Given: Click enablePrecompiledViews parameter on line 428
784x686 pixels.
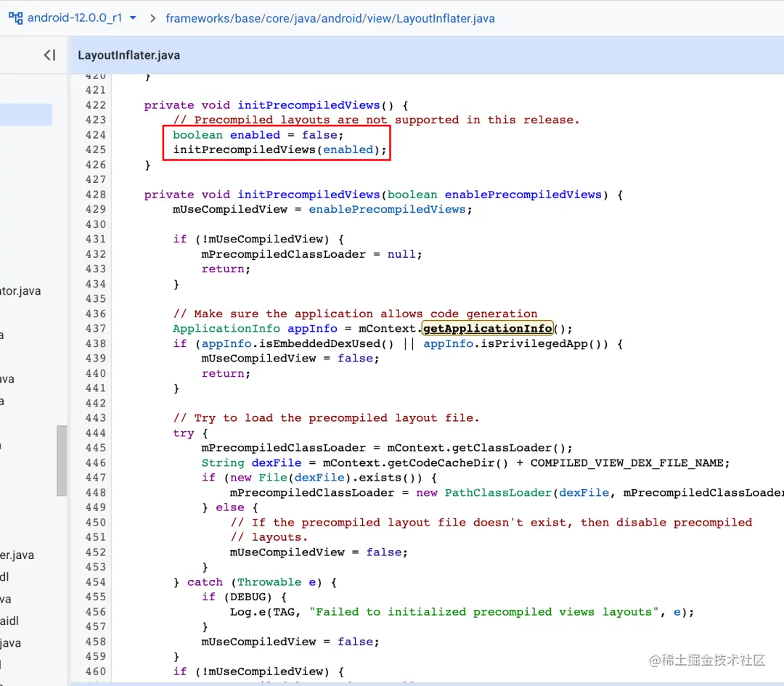Looking at the screenshot, I should [523, 195].
